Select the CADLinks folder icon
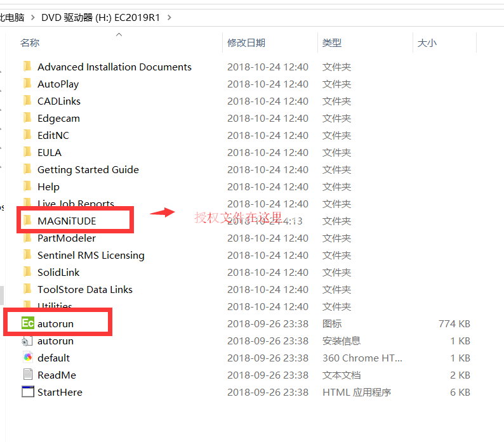The width and height of the screenshot is (504, 442). (28, 101)
